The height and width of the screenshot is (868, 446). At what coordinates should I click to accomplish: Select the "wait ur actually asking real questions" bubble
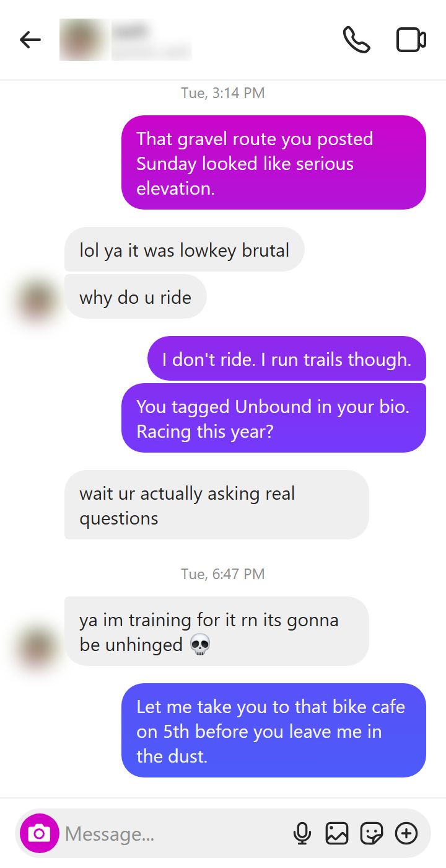pyautogui.click(x=217, y=505)
